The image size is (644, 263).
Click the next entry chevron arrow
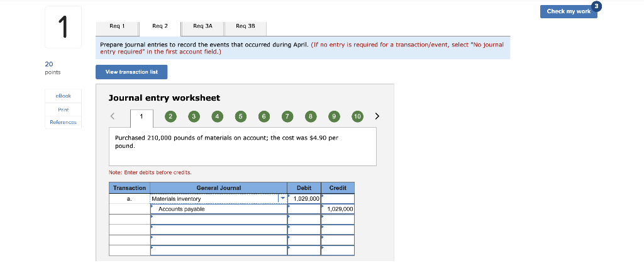tap(377, 116)
